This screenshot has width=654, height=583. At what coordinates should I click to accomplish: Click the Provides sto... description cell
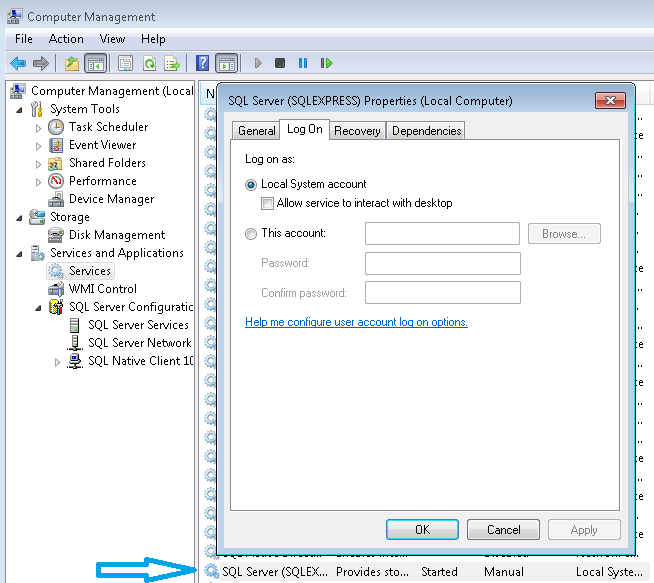click(372, 572)
